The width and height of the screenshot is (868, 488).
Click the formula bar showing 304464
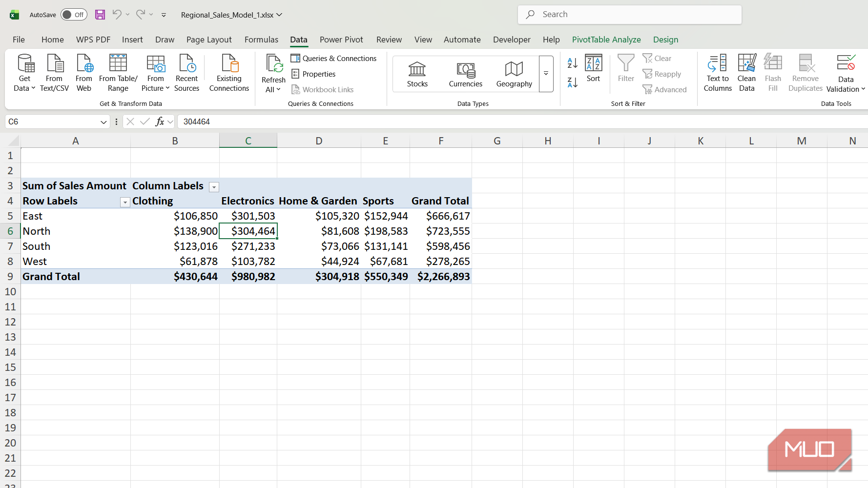[522, 122]
